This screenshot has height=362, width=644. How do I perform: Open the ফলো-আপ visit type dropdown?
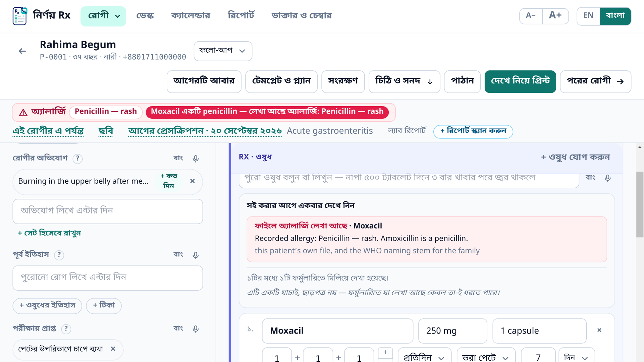point(223,51)
